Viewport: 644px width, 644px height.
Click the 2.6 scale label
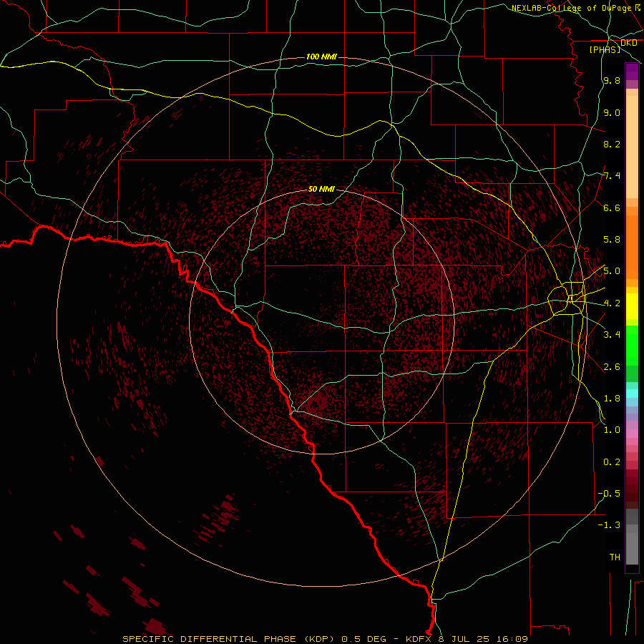612,367
